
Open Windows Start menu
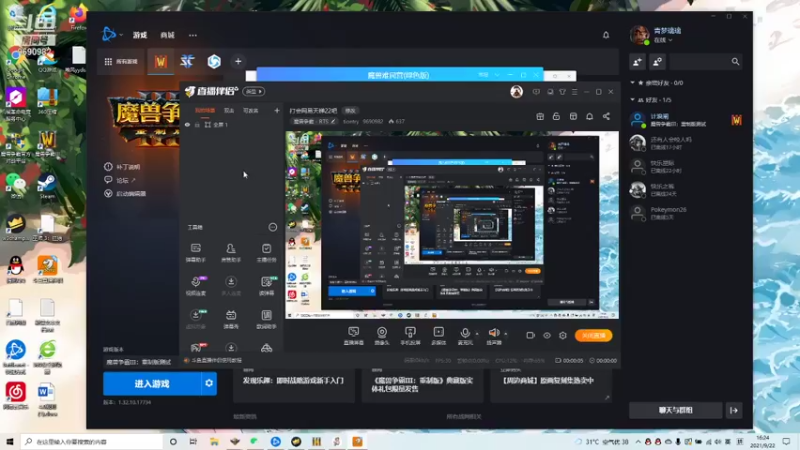(x=10, y=441)
